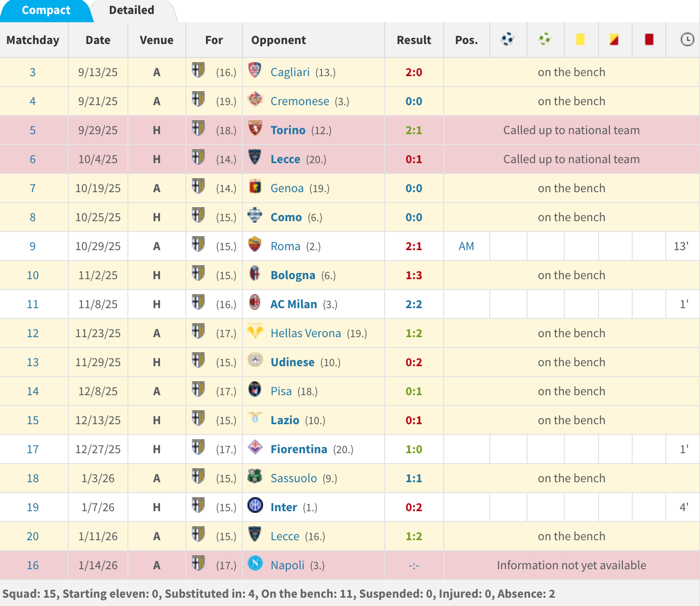
Task: Click the green assists ball column icon
Action: pos(545,39)
